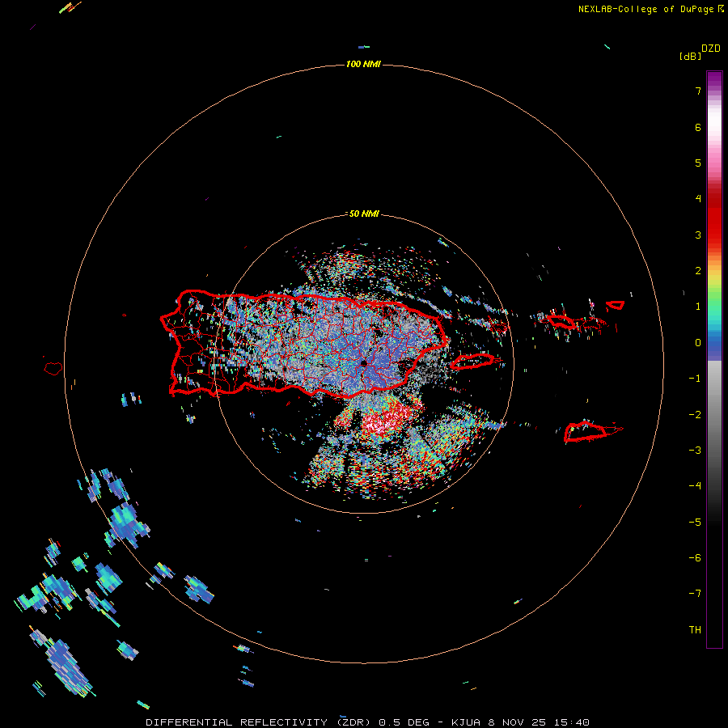Select the 100 NMI range ring label
Screen dimensions: 728x728
click(363, 64)
